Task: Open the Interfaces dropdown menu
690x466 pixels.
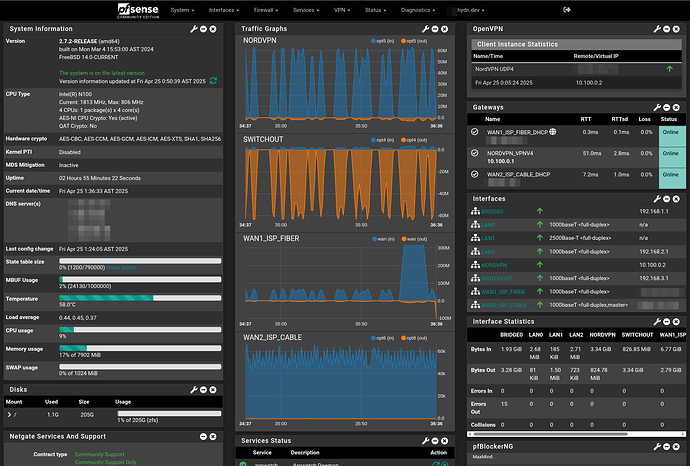Action: (224, 10)
